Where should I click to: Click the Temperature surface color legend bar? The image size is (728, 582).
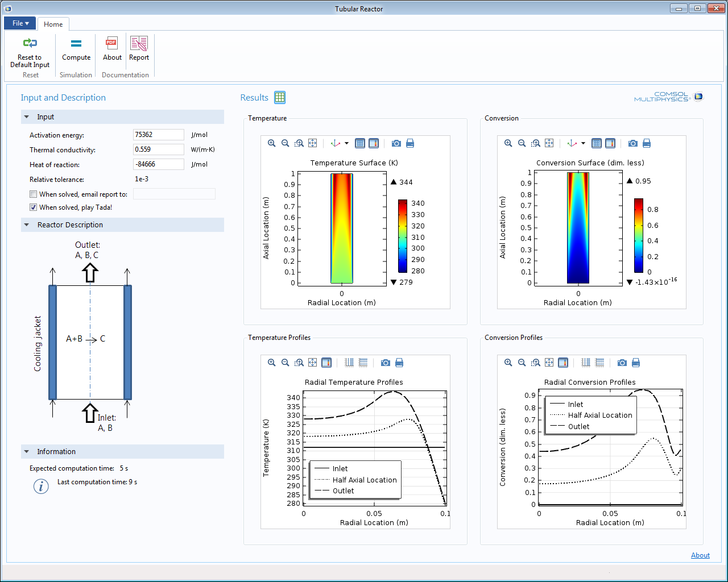coord(403,236)
